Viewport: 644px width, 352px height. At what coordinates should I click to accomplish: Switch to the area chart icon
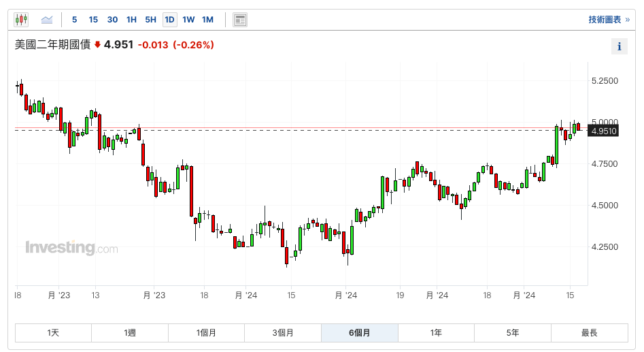[x=47, y=20]
